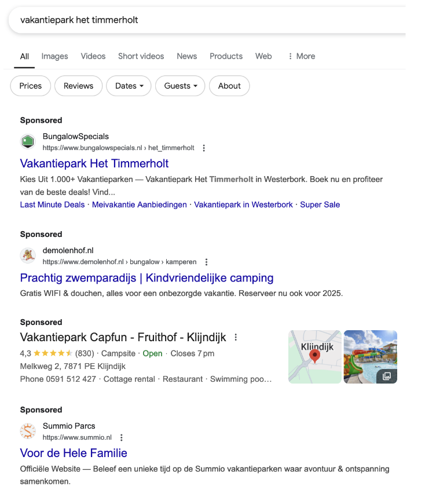Image resolution: width=425 pixels, height=504 pixels.
Task: Open Last Minute Deals sitelink
Action: click(x=52, y=204)
